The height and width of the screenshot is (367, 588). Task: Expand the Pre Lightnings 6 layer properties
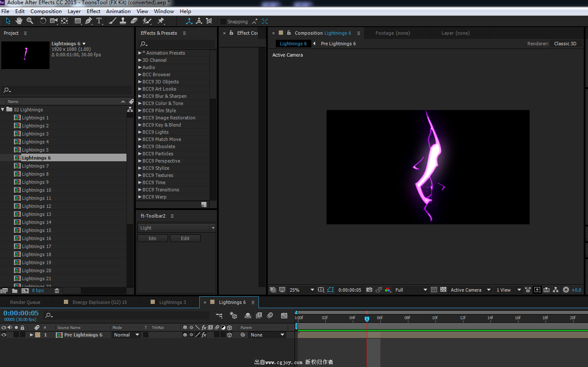[x=31, y=335]
